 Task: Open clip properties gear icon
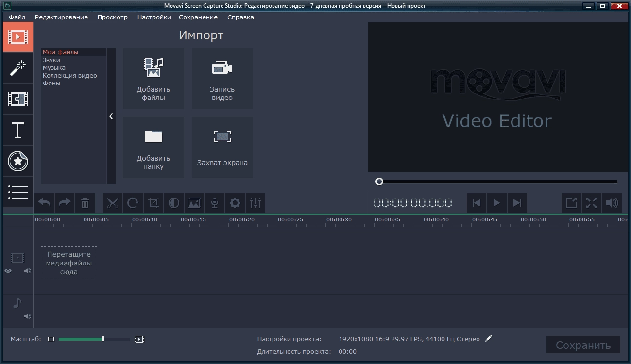coord(235,203)
